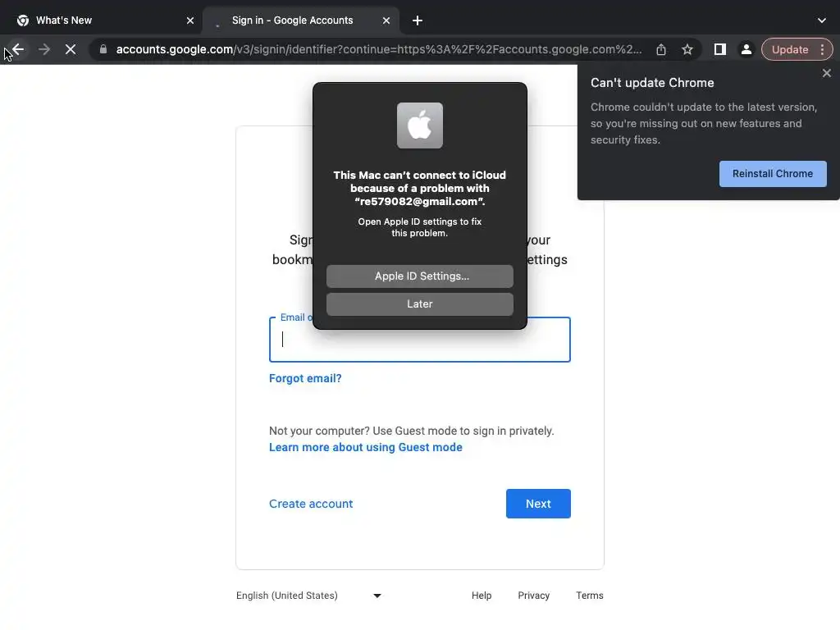
Task: Click the Update button in toolbar
Action: (x=790, y=50)
